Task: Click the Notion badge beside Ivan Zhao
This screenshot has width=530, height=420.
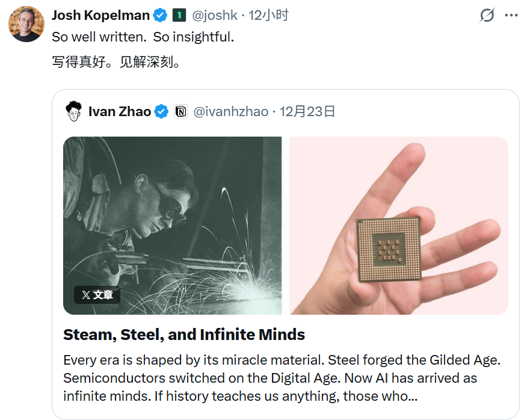Action: pyautogui.click(x=180, y=111)
